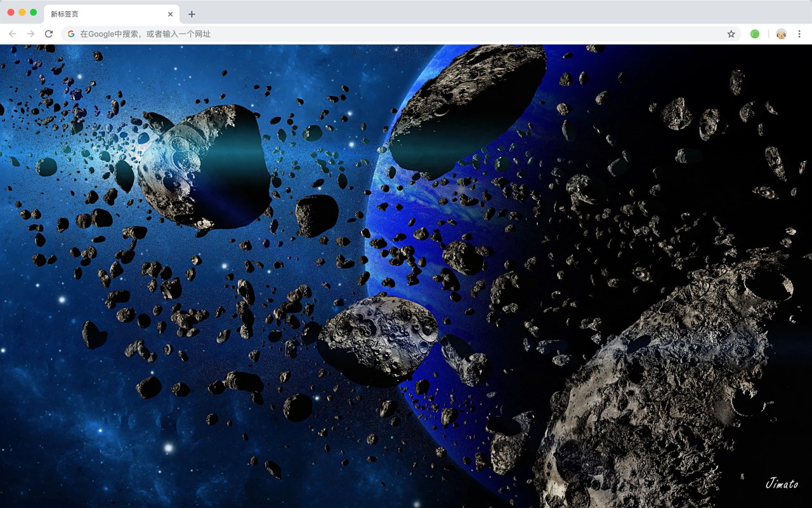Focus the Google search address bar

click(401, 34)
